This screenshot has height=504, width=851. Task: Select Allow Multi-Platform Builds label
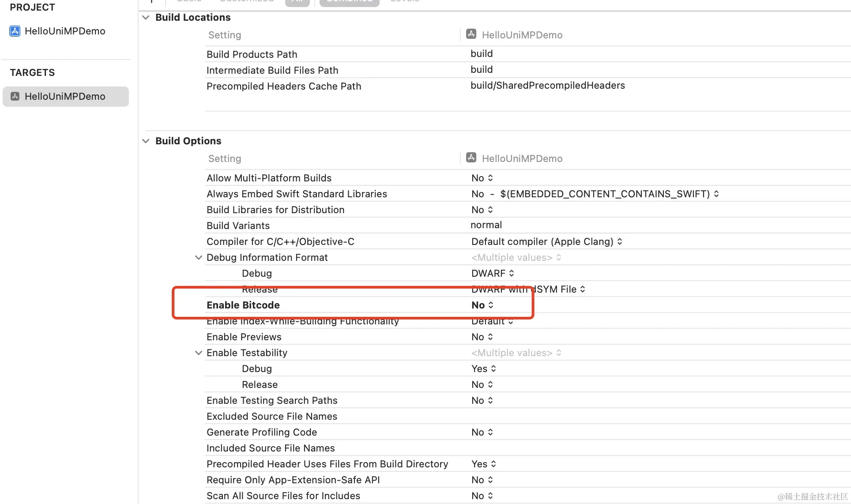[269, 178]
